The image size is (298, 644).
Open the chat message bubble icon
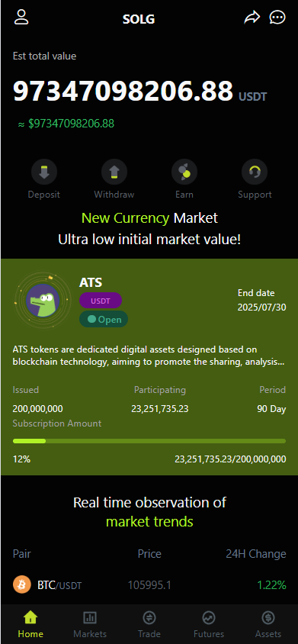277,18
